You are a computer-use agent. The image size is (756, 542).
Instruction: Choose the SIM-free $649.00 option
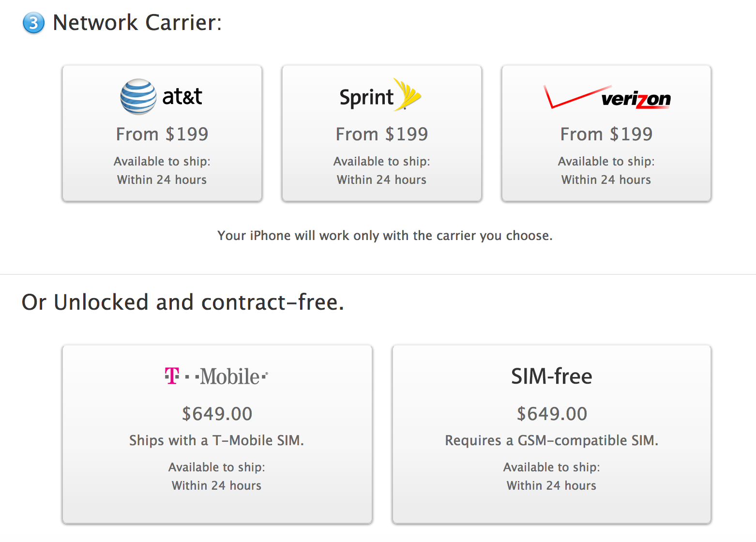[x=552, y=414]
